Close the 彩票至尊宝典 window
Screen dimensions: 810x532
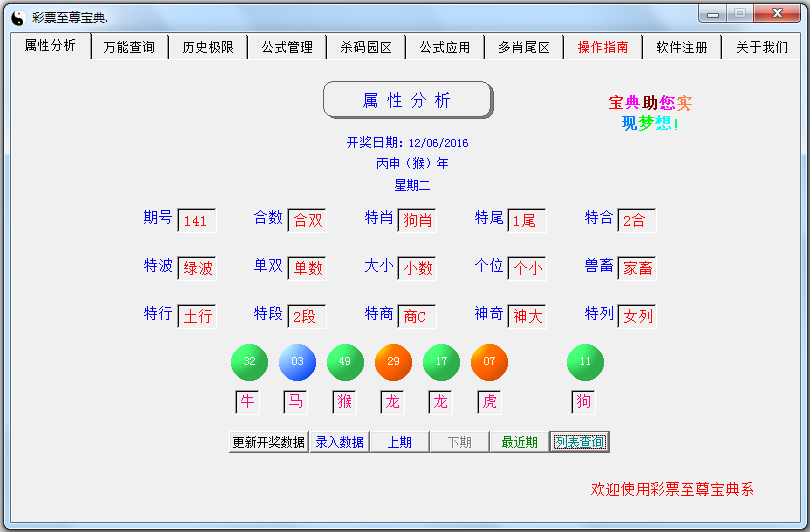tap(777, 13)
